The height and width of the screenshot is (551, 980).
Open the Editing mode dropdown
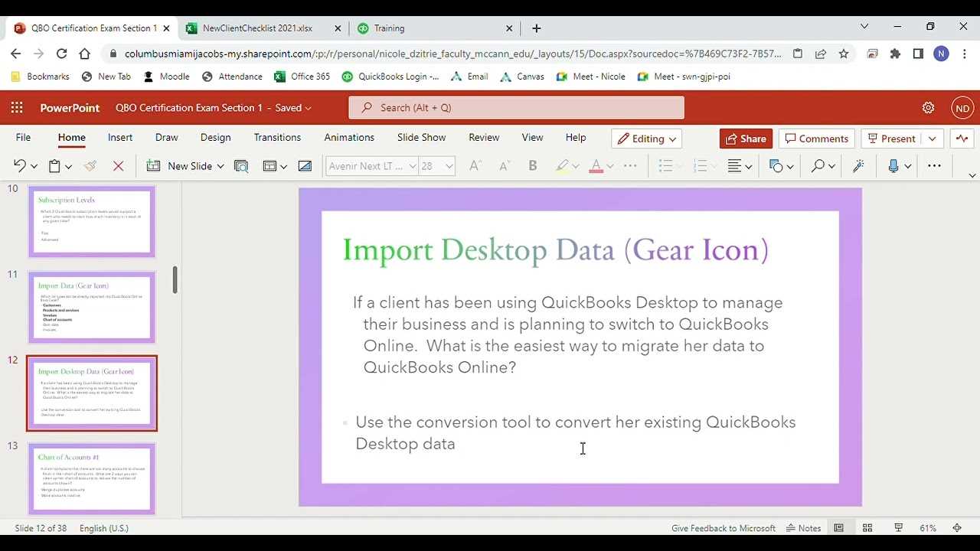point(647,139)
